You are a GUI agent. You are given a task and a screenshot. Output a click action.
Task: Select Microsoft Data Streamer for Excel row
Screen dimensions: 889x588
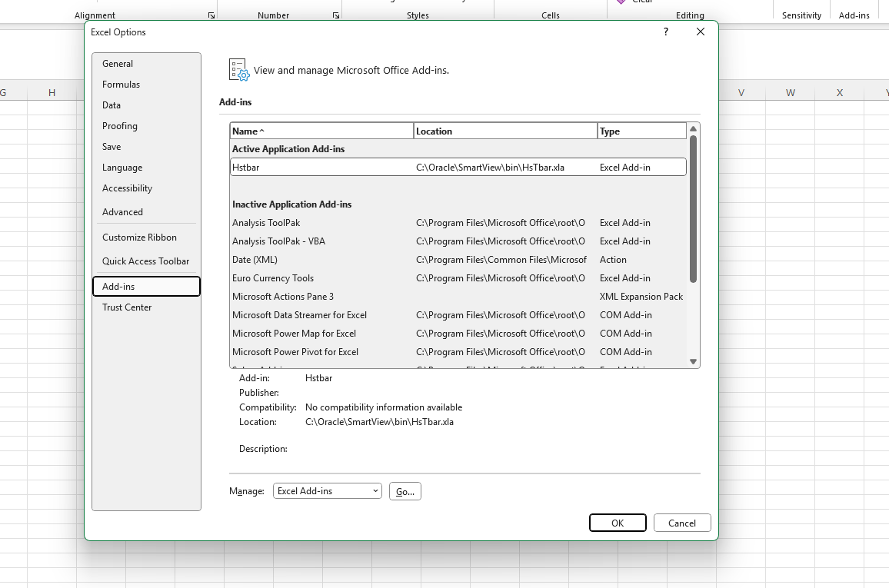[x=458, y=315]
